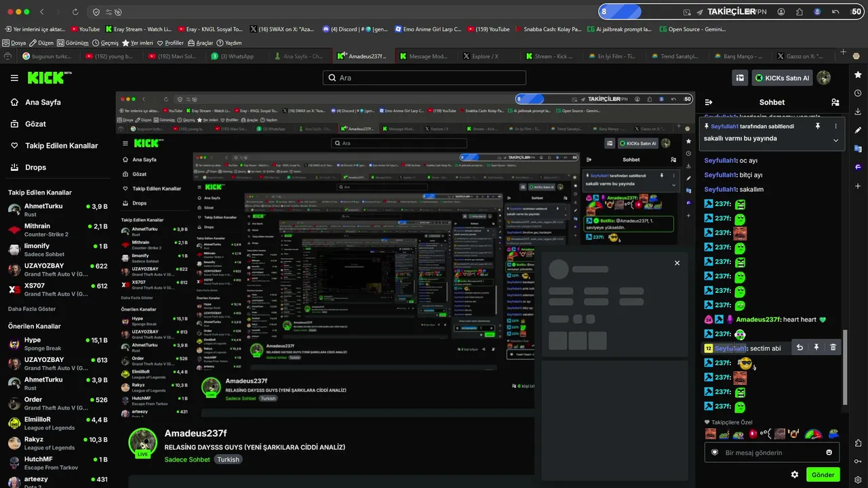Viewport: 868px width, 488px height.
Task: Reload the current page
Action: [x=75, y=12]
